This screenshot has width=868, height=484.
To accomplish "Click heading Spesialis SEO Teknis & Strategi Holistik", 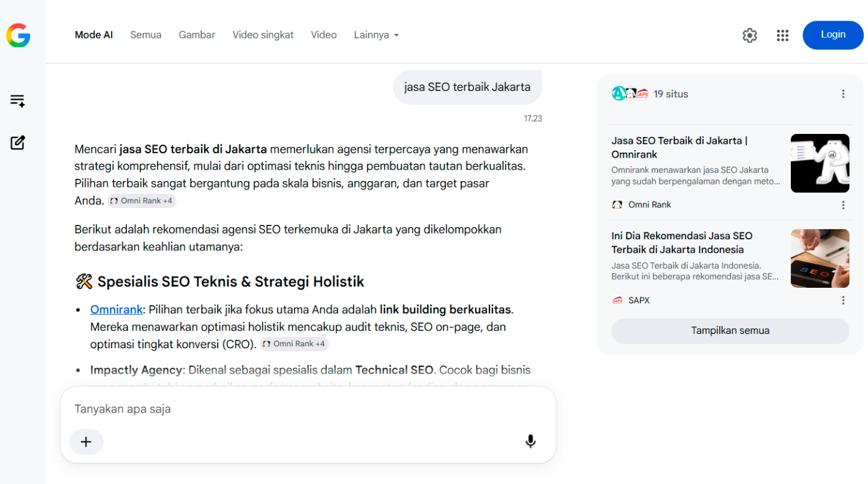I will point(230,282).
